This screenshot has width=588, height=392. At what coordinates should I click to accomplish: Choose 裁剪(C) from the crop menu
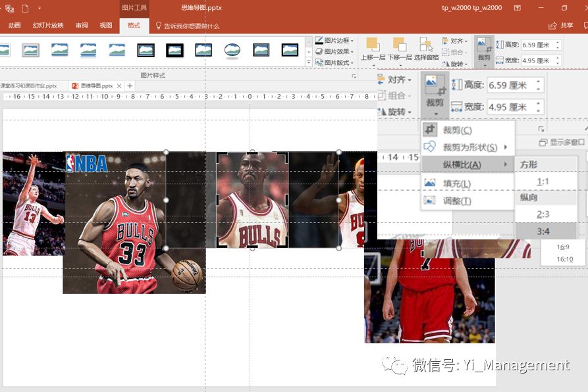(468, 130)
